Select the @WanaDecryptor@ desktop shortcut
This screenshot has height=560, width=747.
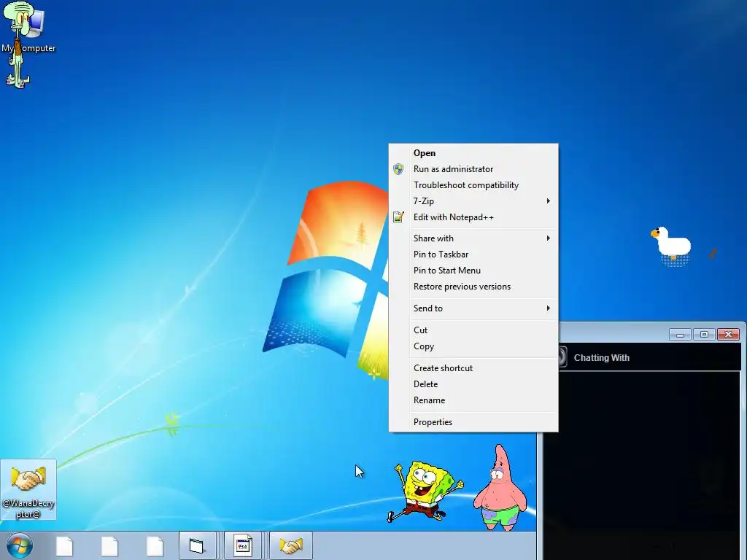point(28,489)
